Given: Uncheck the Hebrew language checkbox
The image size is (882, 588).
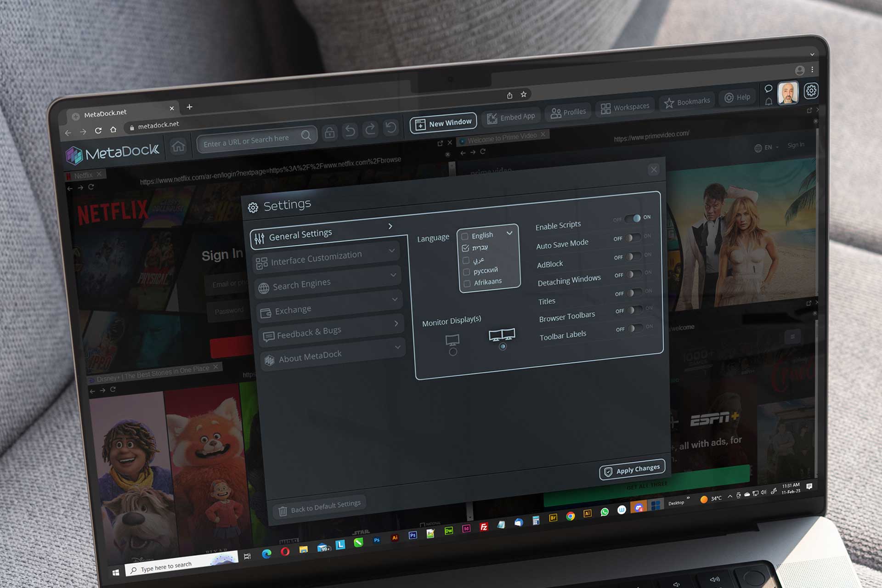Looking at the screenshot, I should click(465, 247).
